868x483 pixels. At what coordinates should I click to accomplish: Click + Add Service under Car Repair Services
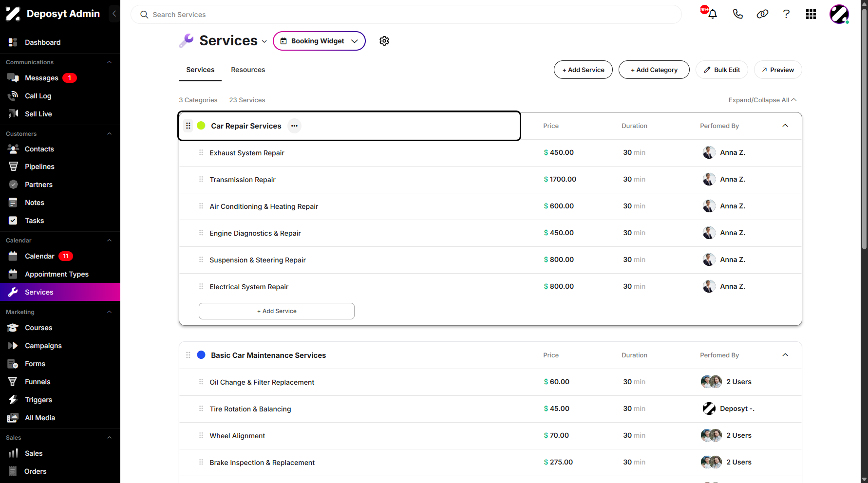pyautogui.click(x=277, y=311)
